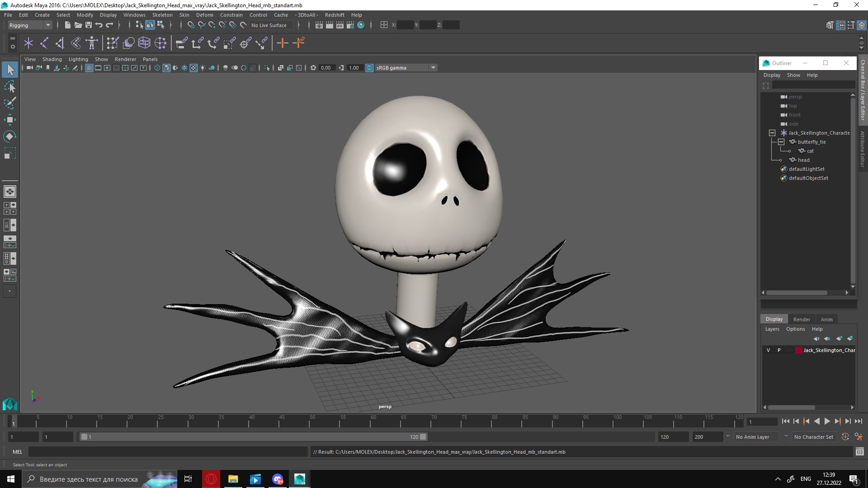Switch to the Anim layer tab

(826, 319)
